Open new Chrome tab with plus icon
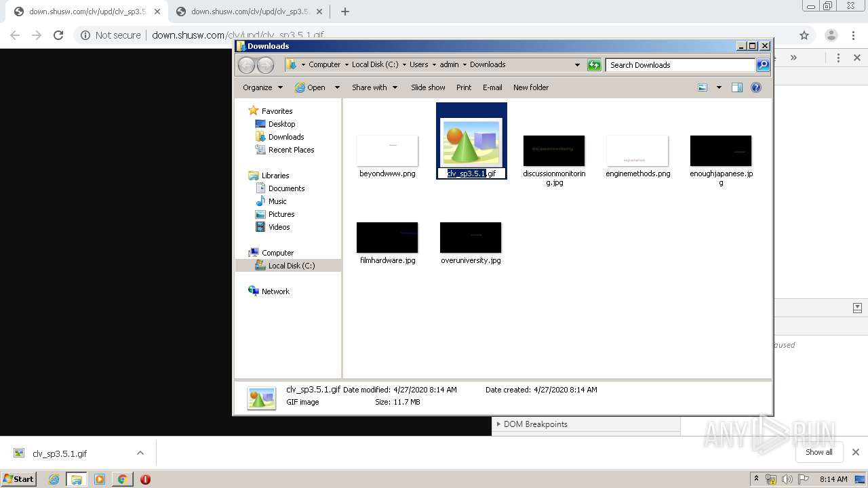 pyautogui.click(x=345, y=12)
